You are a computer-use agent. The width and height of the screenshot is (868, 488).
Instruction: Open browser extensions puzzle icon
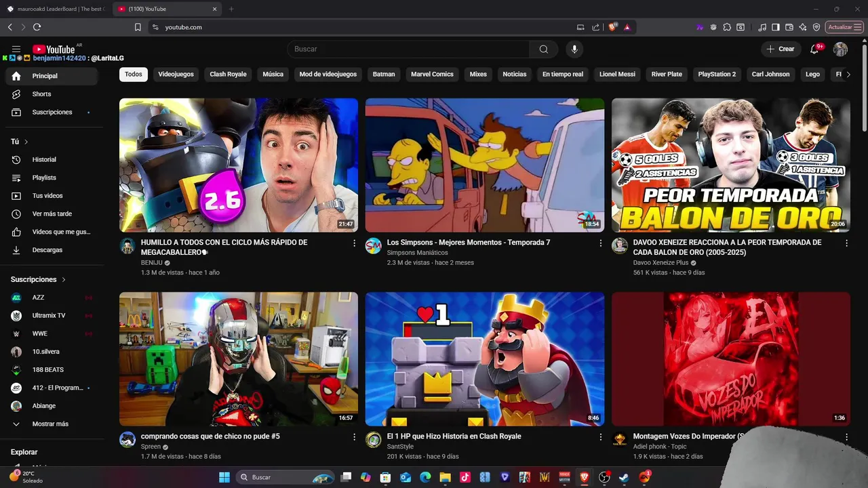727,27
